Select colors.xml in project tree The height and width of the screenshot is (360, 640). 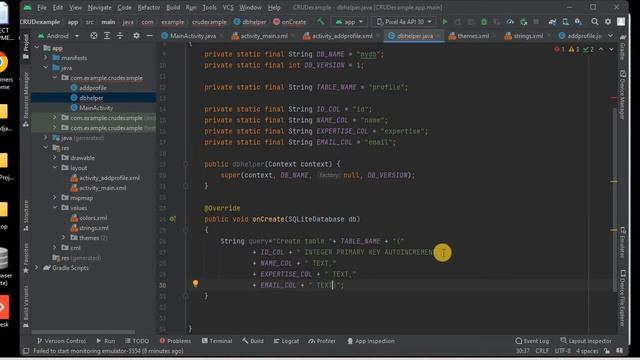[x=93, y=218]
